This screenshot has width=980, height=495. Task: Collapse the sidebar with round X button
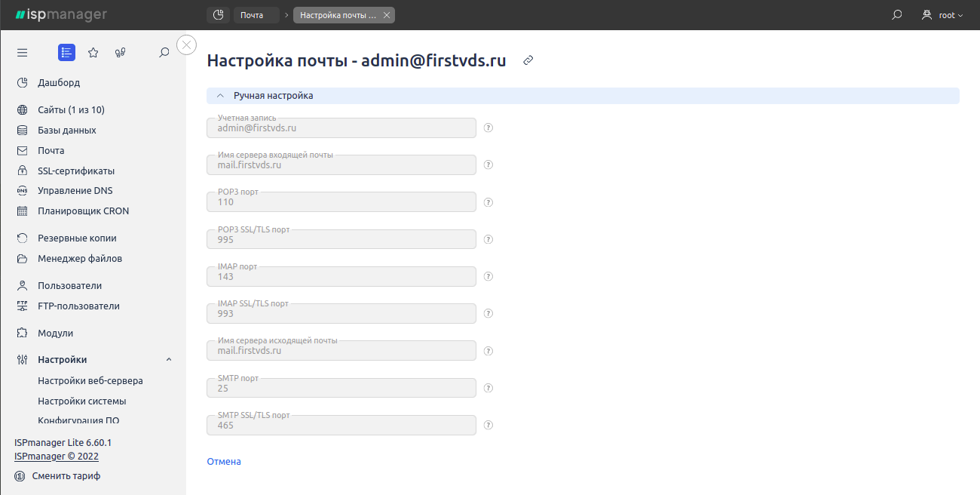(187, 45)
